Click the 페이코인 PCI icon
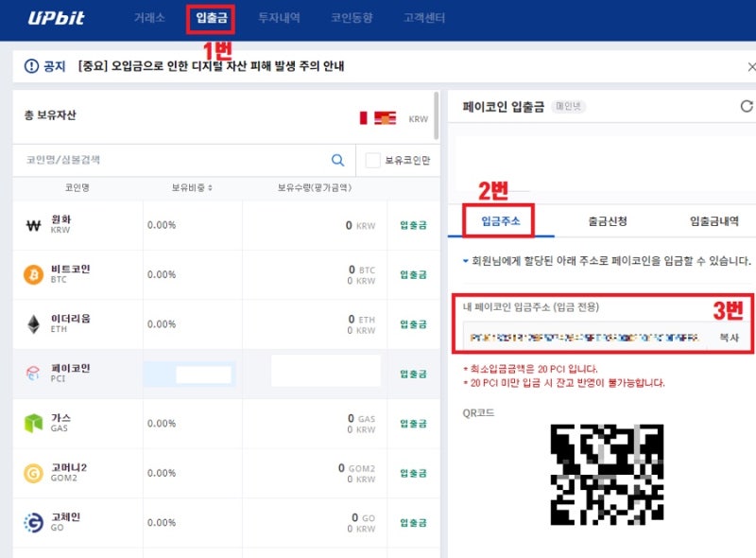The image size is (756, 558). tap(33, 374)
